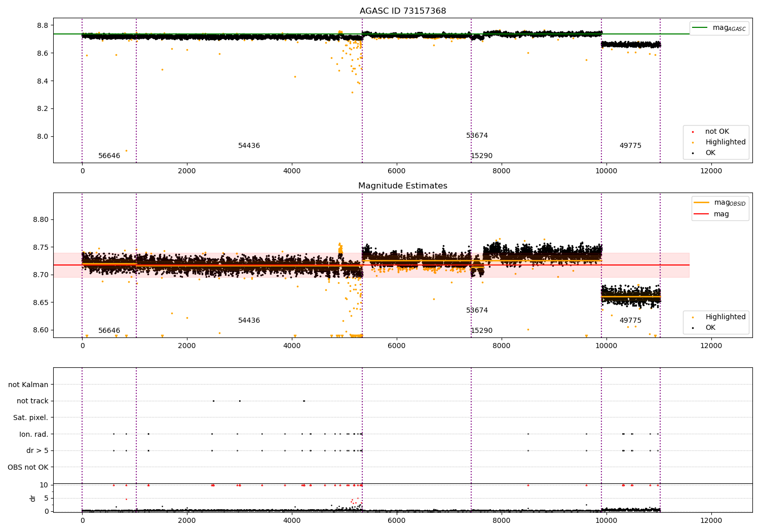Viewport: 760px width, 532px height.
Task: Click y-tick 8.4 on the top plot
Action: point(43,81)
